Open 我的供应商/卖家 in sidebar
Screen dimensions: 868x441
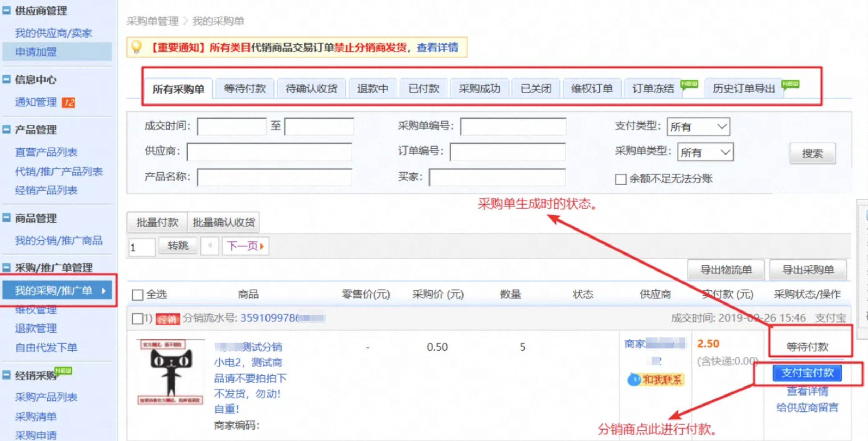(53, 33)
